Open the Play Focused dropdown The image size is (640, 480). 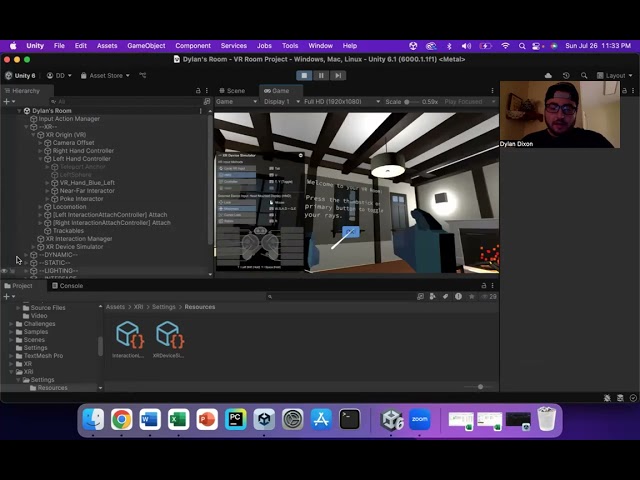point(470,102)
